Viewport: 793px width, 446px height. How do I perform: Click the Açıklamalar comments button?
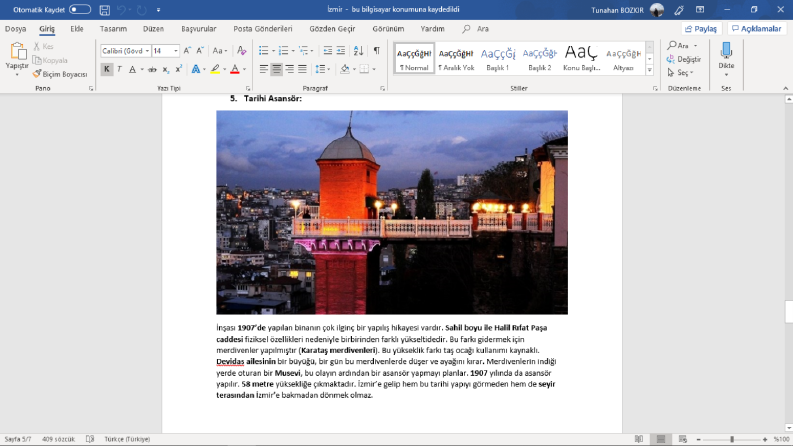pyautogui.click(x=757, y=29)
